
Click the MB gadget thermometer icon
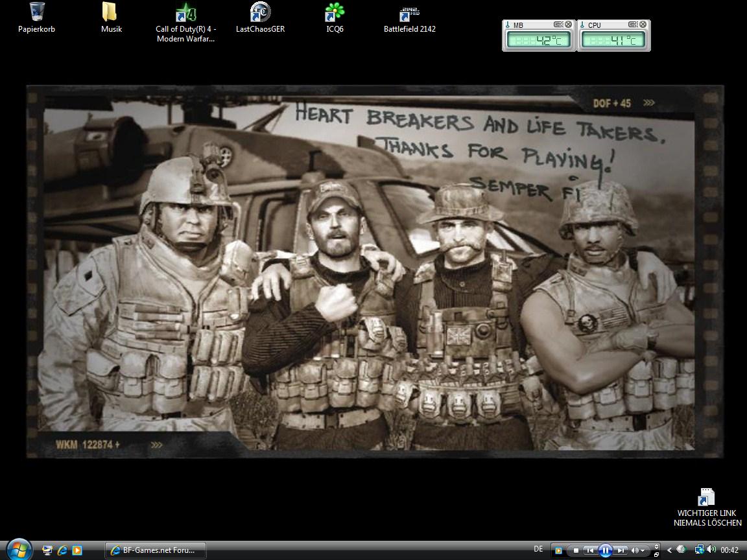tap(508, 25)
